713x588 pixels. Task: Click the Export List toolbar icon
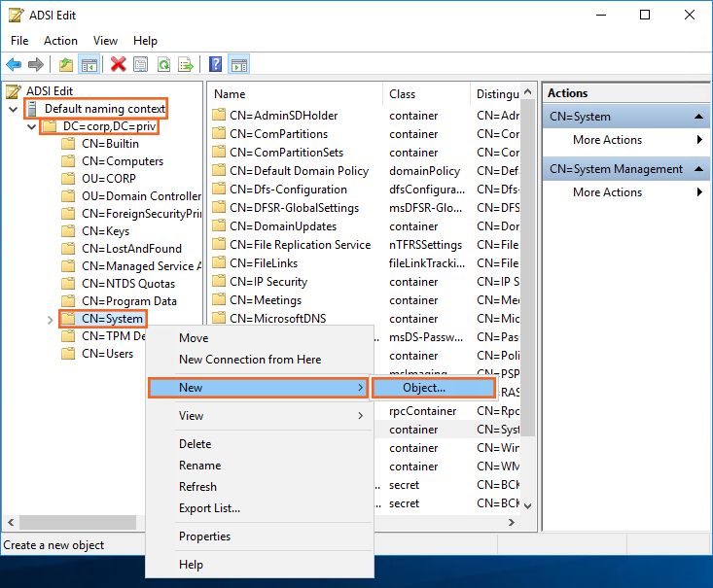[x=186, y=65]
